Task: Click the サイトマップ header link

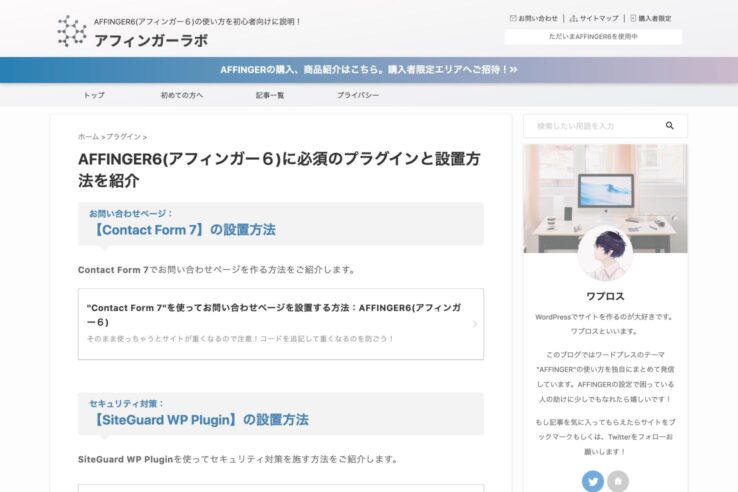Action: pyautogui.click(x=599, y=18)
